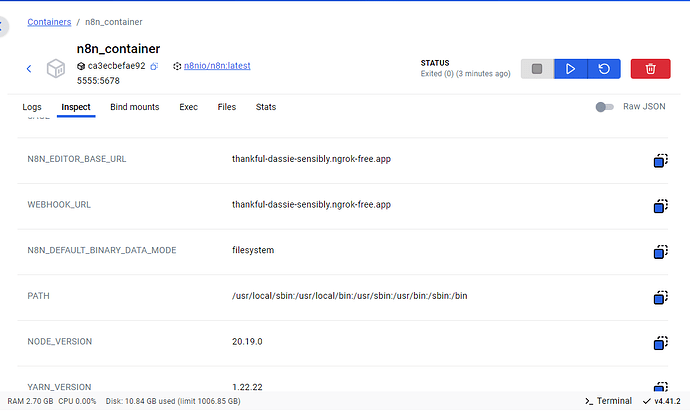This screenshot has height=411, width=690.
Task: Start the container with the play button
Action: [571, 69]
